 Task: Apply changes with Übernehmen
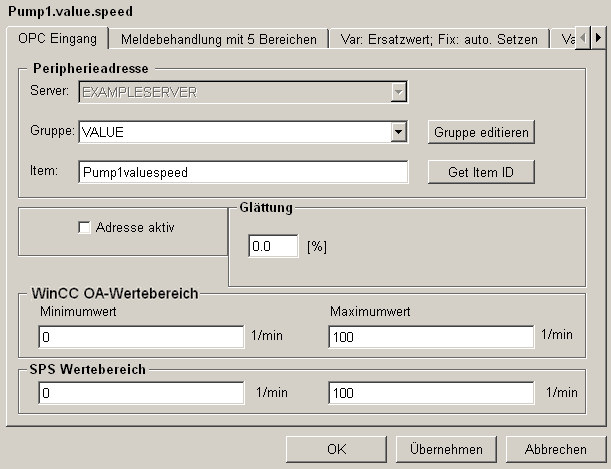[x=446, y=449]
